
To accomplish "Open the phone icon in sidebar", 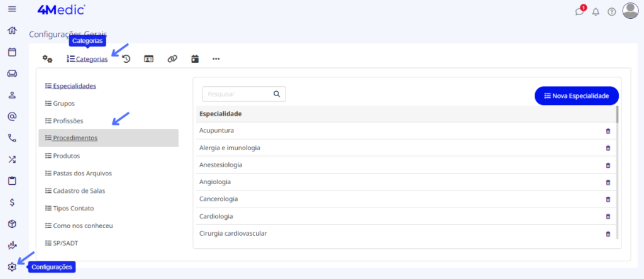I will [13, 138].
